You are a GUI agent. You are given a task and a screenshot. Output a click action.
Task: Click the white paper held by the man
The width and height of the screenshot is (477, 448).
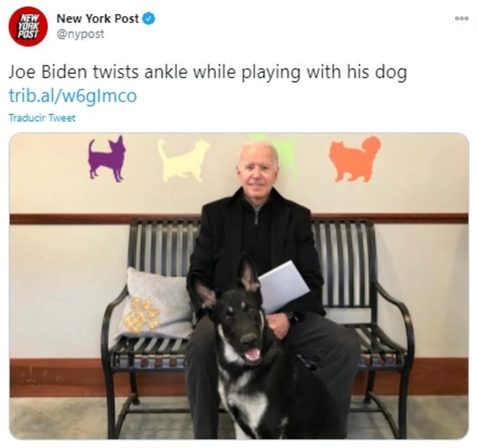tap(283, 286)
